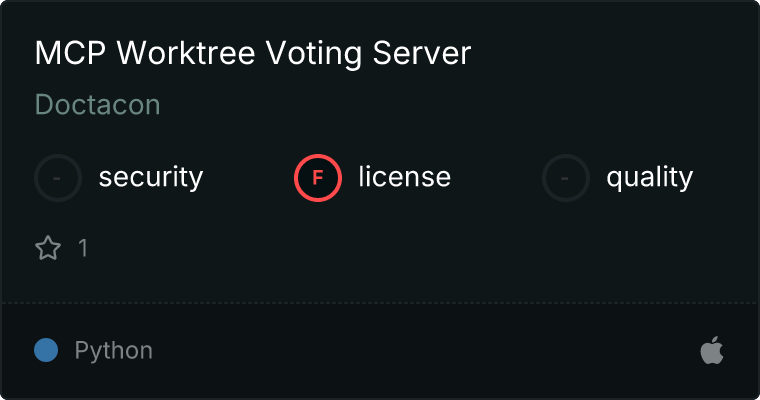Click empty footer space between Python and Apple logo

[x=420, y=351]
